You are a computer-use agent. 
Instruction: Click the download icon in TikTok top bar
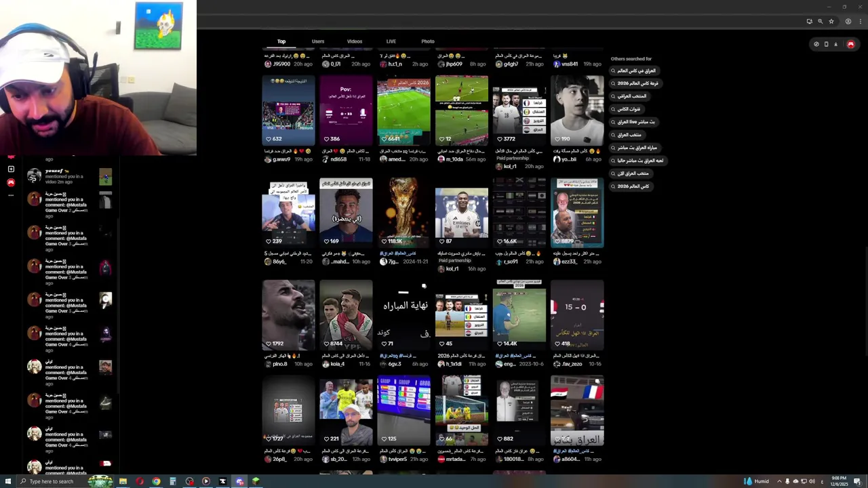click(x=835, y=44)
